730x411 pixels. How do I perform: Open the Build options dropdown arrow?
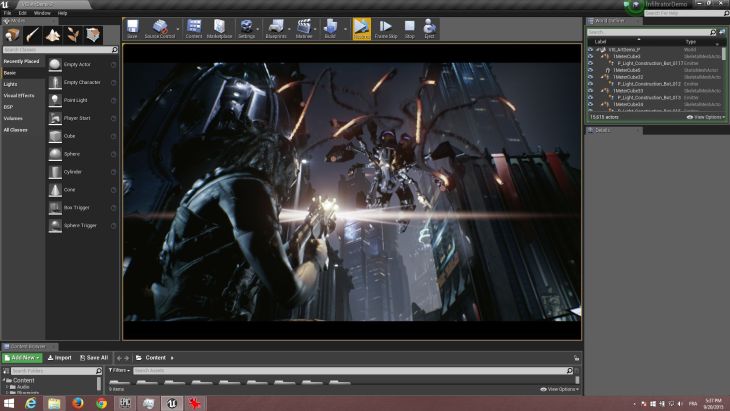345,29
